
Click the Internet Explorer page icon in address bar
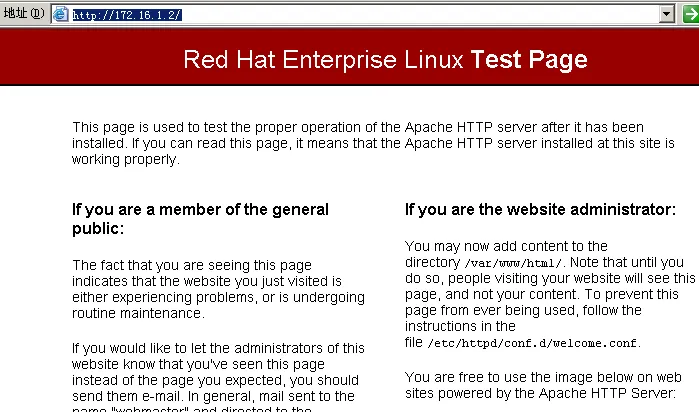pos(61,14)
